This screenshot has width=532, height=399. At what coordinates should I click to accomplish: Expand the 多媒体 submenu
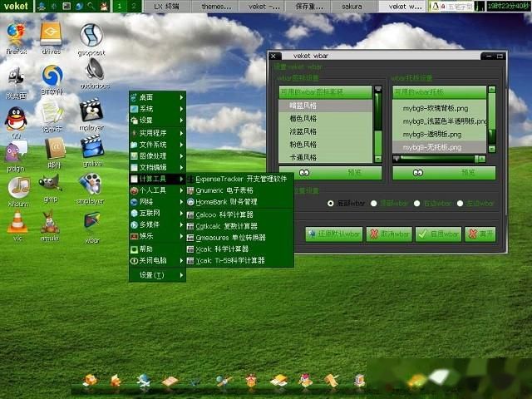click(x=157, y=224)
